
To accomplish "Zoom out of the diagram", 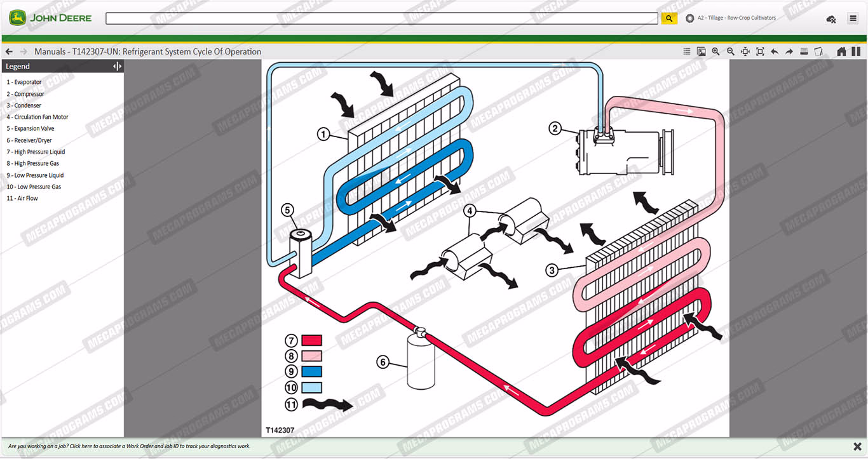I will click(730, 51).
